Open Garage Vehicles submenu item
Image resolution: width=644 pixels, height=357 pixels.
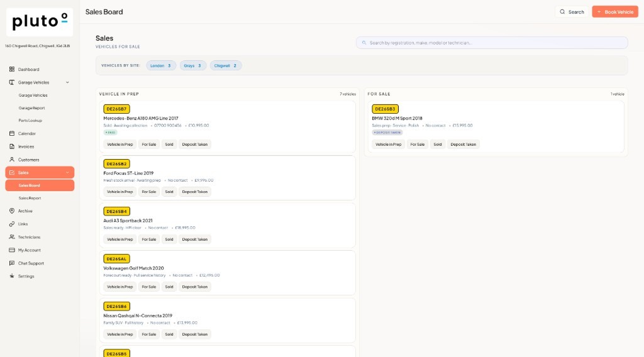pyautogui.click(x=33, y=95)
